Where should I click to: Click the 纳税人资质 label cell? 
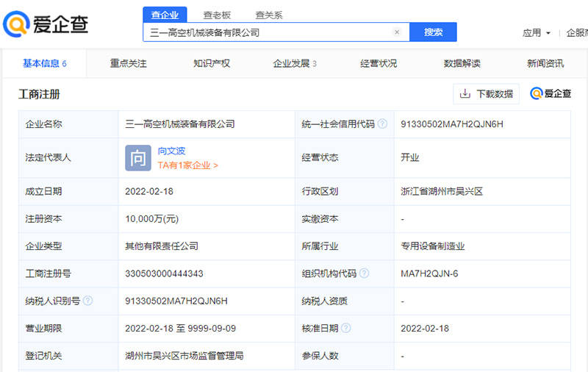pyautogui.click(x=345, y=301)
